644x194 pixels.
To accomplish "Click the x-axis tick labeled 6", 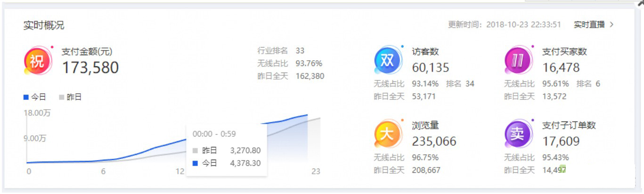I will pyautogui.click(x=103, y=171).
